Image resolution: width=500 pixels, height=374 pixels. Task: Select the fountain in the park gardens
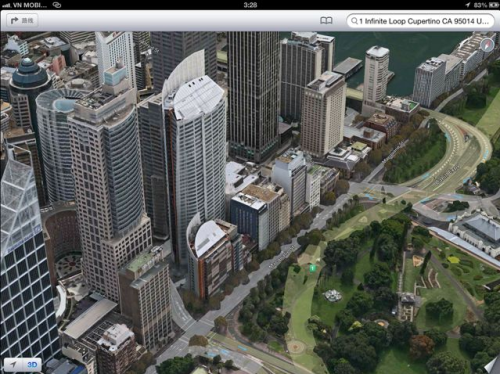tap(332, 295)
